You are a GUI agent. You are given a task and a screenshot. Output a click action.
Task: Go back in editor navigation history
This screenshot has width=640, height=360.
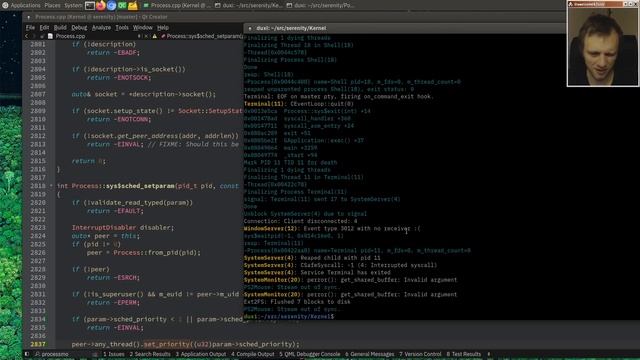pos(27,36)
